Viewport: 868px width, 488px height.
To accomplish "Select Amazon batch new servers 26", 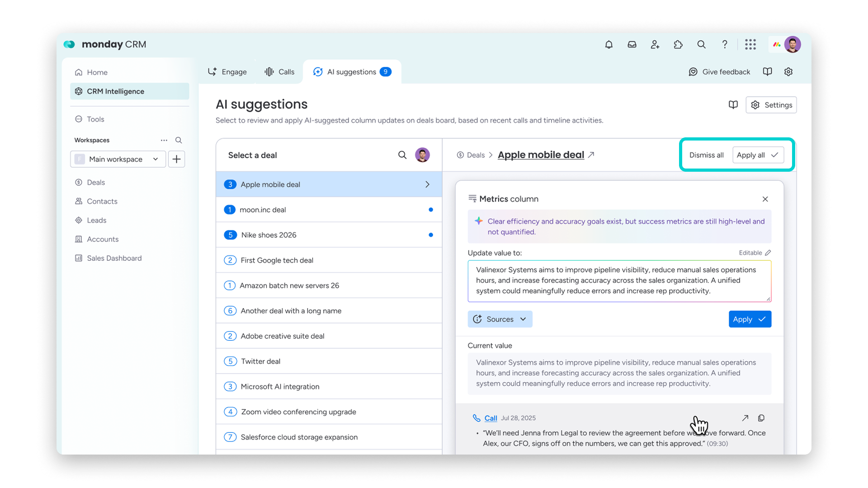I will (x=329, y=286).
